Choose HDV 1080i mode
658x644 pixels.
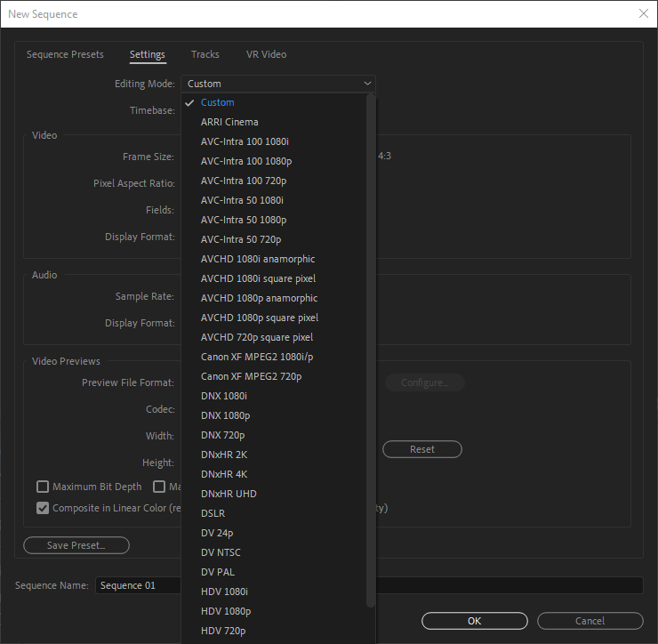274,592
